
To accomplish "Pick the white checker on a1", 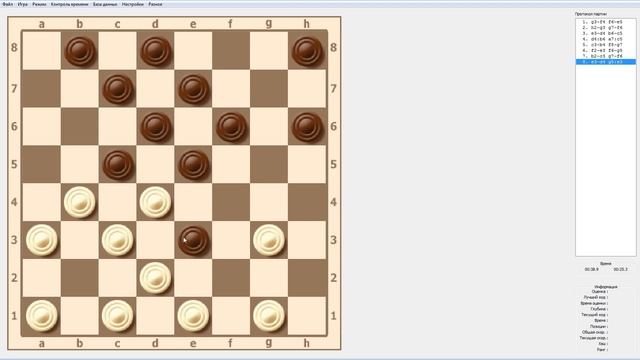I will pyautogui.click(x=42, y=316).
